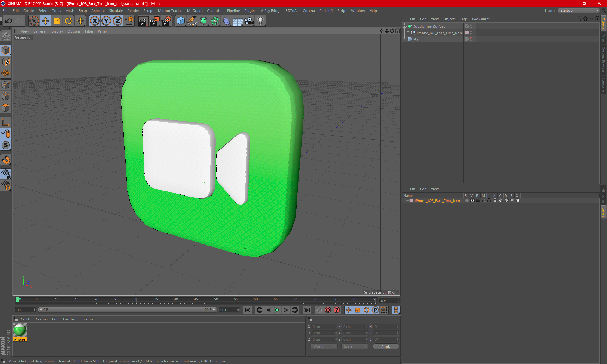Click the end frame field showing 90 F
The height and width of the screenshot is (364, 607).
point(230,310)
